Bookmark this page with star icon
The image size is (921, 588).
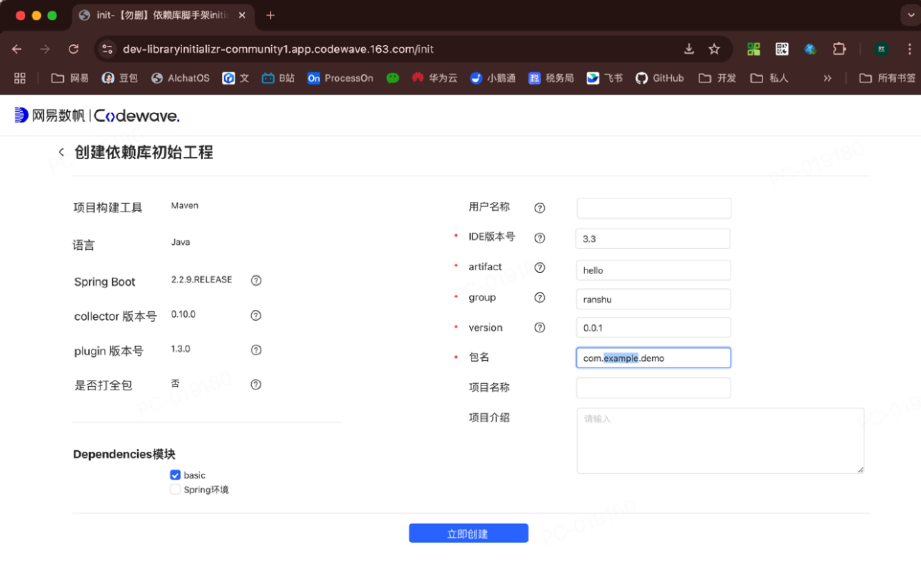(x=714, y=49)
